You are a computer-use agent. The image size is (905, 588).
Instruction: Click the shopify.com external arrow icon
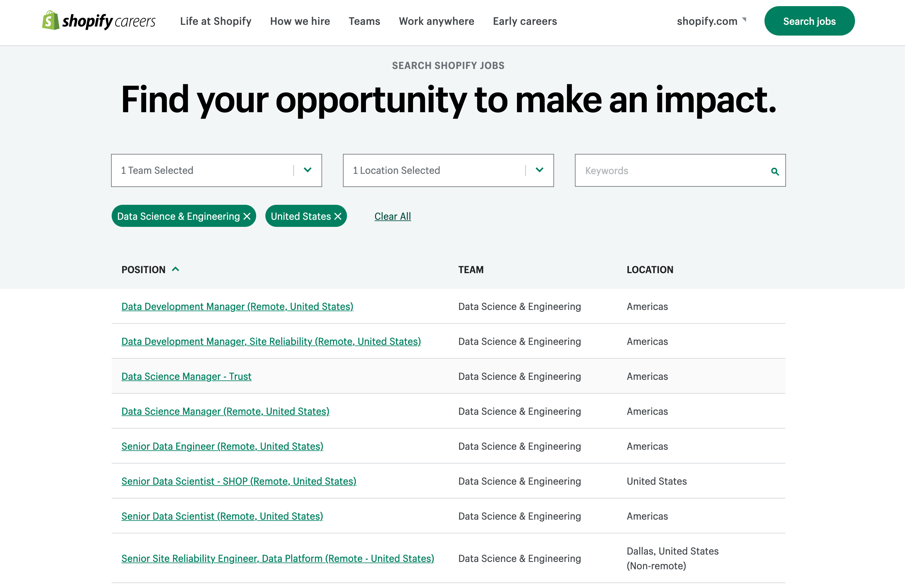pos(744,19)
